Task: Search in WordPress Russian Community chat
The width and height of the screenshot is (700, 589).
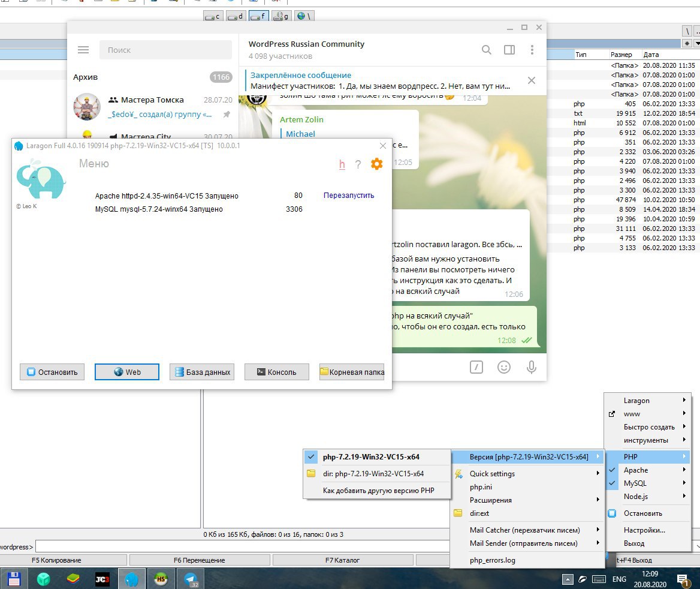Action: (x=487, y=50)
